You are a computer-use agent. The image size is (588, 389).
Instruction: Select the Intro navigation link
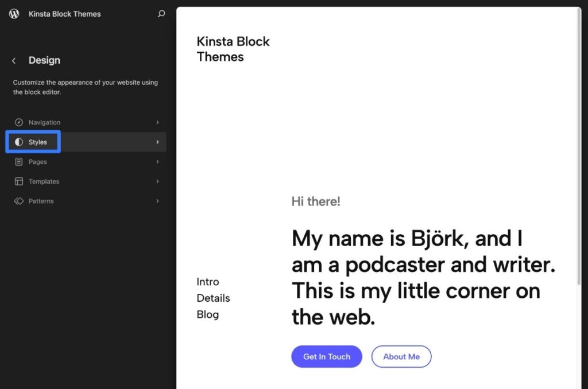tap(208, 282)
